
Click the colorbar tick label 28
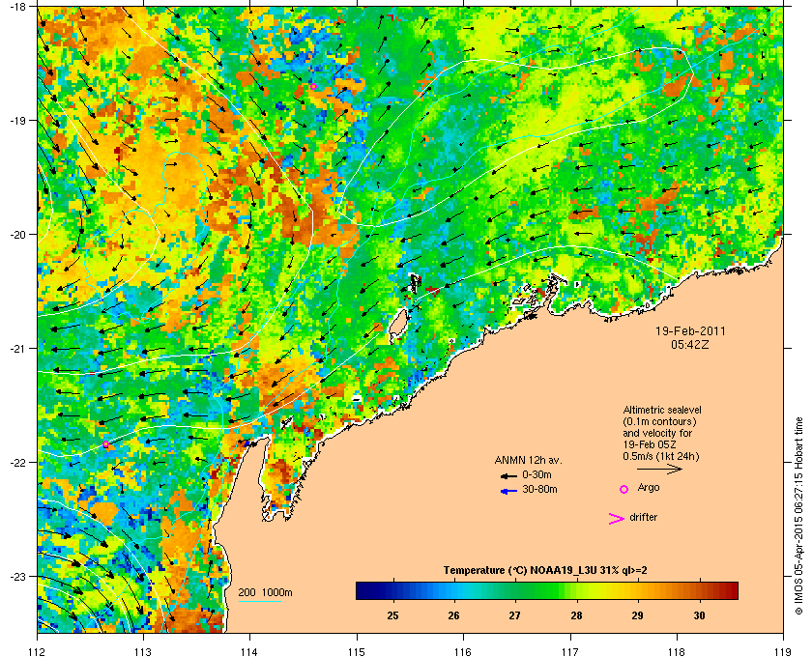pyautogui.click(x=576, y=615)
